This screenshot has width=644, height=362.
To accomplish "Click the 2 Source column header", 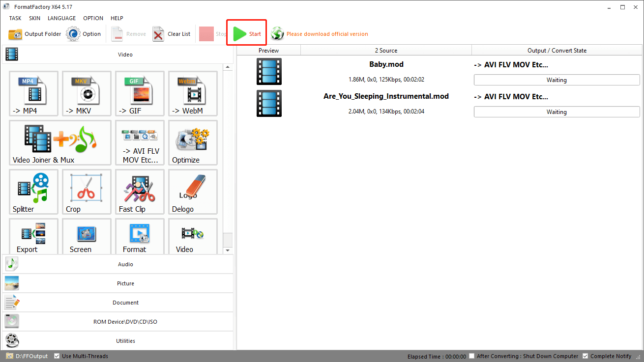I will tap(386, 50).
